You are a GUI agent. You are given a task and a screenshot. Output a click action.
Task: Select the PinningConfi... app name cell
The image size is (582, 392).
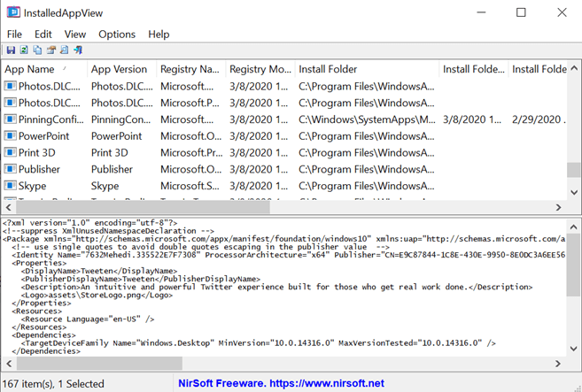pyautogui.click(x=51, y=119)
